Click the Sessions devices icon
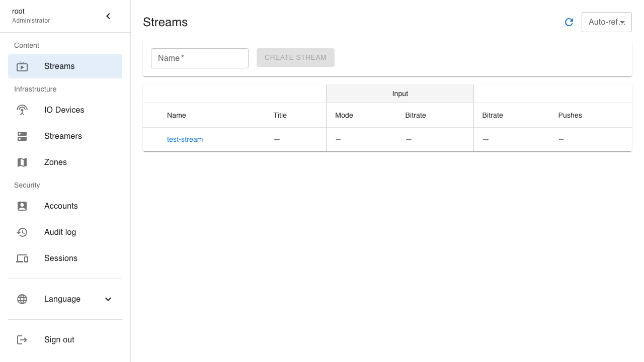The width and height of the screenshot is (644, 362). (22, 258)
